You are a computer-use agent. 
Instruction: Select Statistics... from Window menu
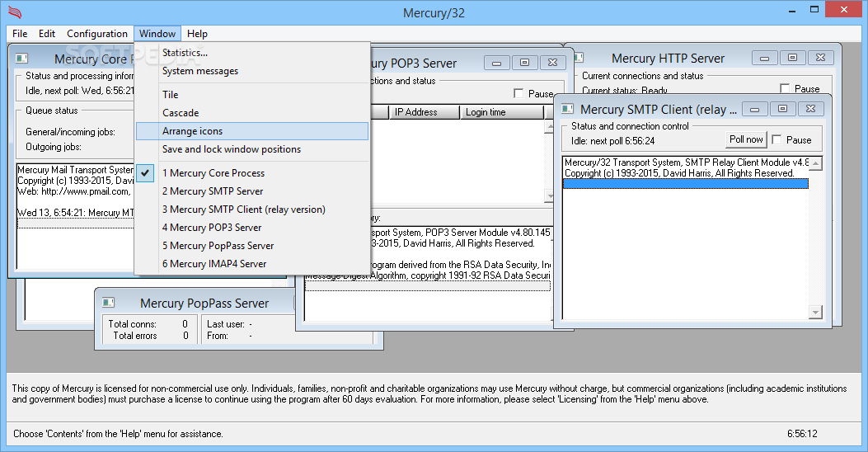[x=252, y=53]
